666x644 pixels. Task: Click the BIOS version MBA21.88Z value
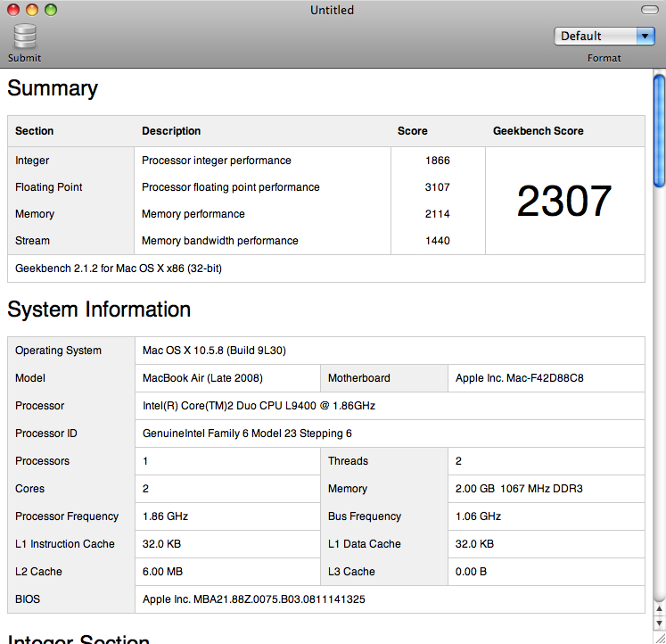pyautogui.click(x=253, y=599)
